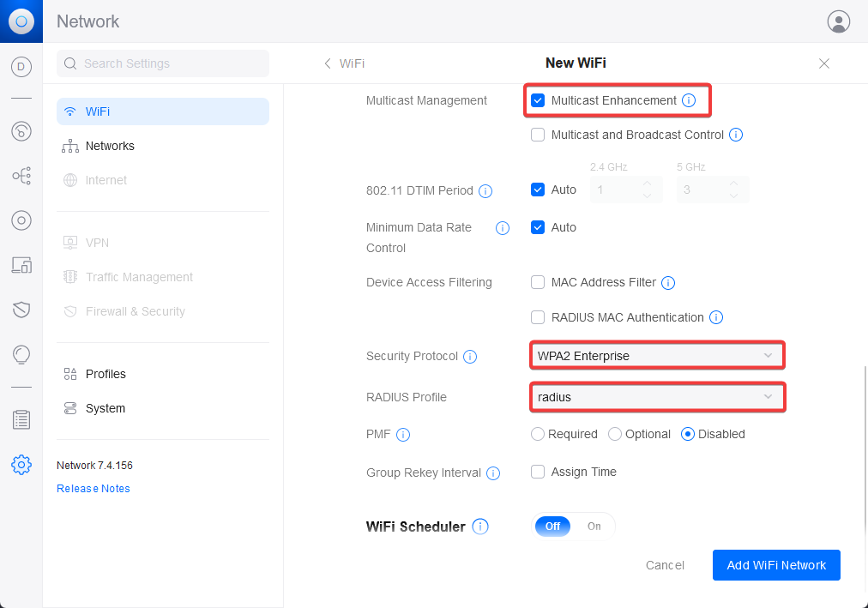Viewport: 868px width, 608px height.
Task: Click the 5 GHz DTIM stepper field
Action: tap(713, 190)
